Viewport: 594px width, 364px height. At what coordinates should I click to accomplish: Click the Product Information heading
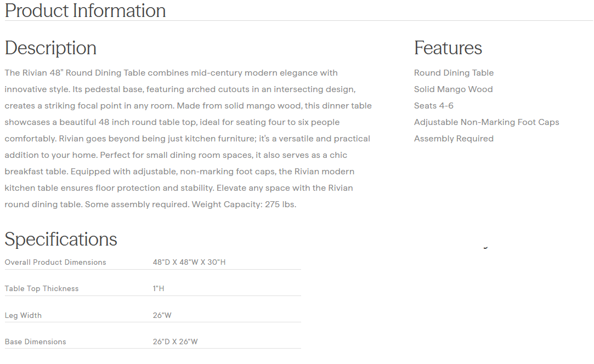[x=85, y=10]
